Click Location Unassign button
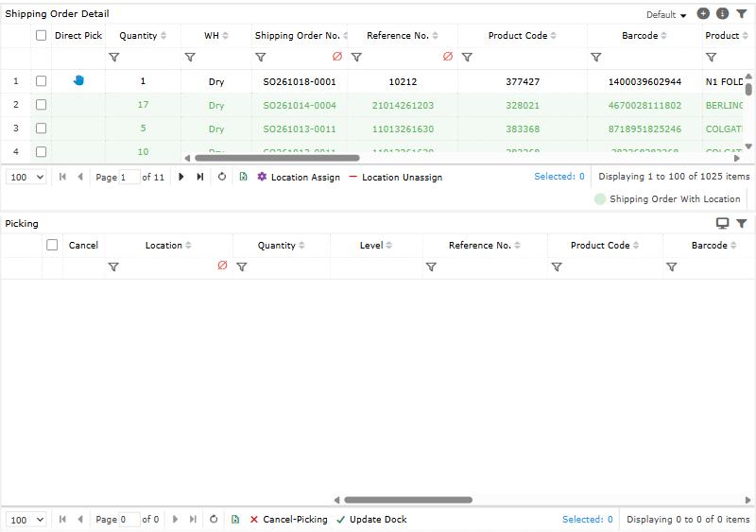Viewport: 756px width, 532px height. pyautogui.click(x=395, y=177)
